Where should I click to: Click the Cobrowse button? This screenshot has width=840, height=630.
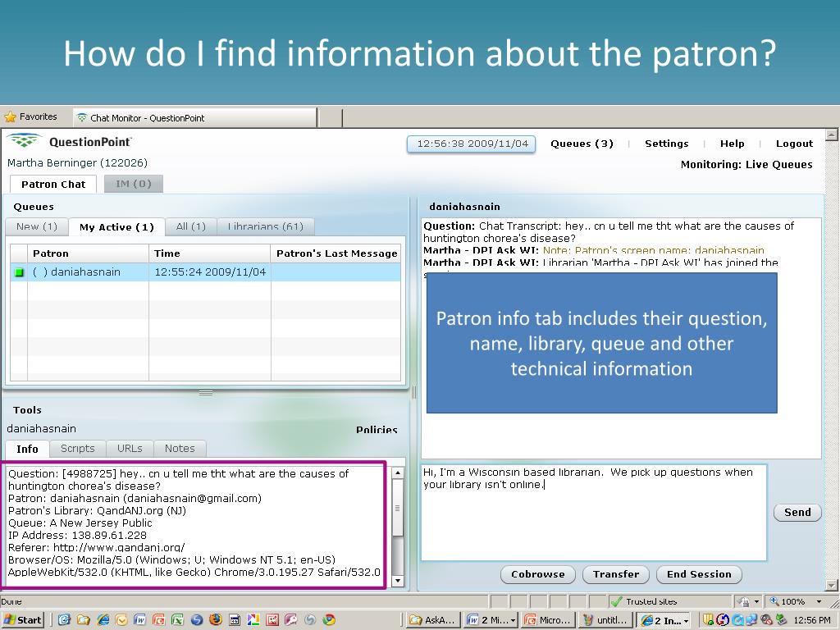tap(538, 574)
